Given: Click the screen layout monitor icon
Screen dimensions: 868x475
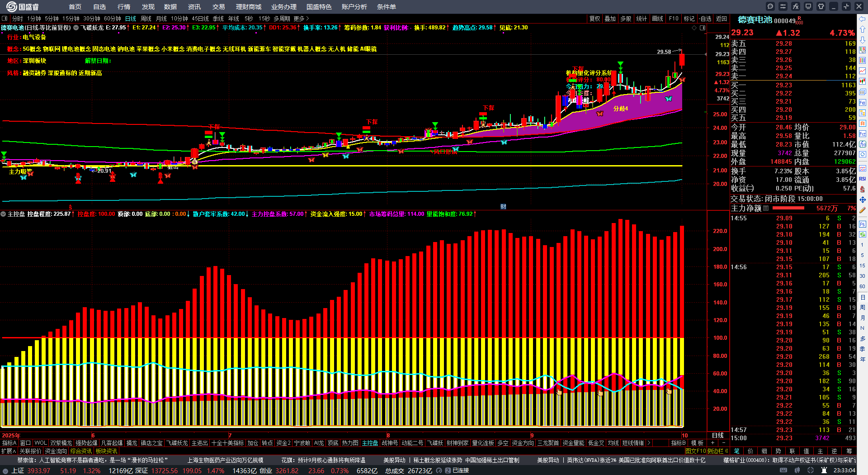Looking at the screenshot, I should (808, 6).
